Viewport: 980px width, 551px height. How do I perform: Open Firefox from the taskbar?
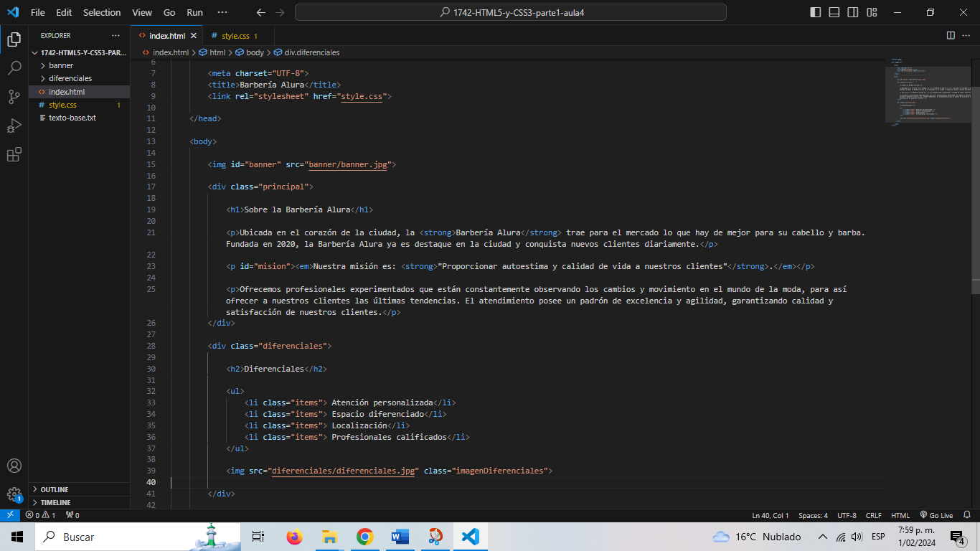[294, 537]
